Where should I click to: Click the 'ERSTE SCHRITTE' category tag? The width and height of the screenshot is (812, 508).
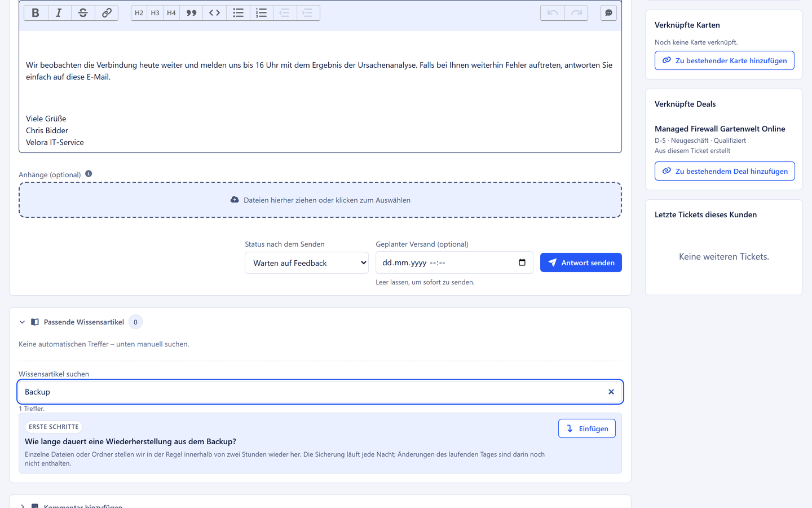[54, 427]
